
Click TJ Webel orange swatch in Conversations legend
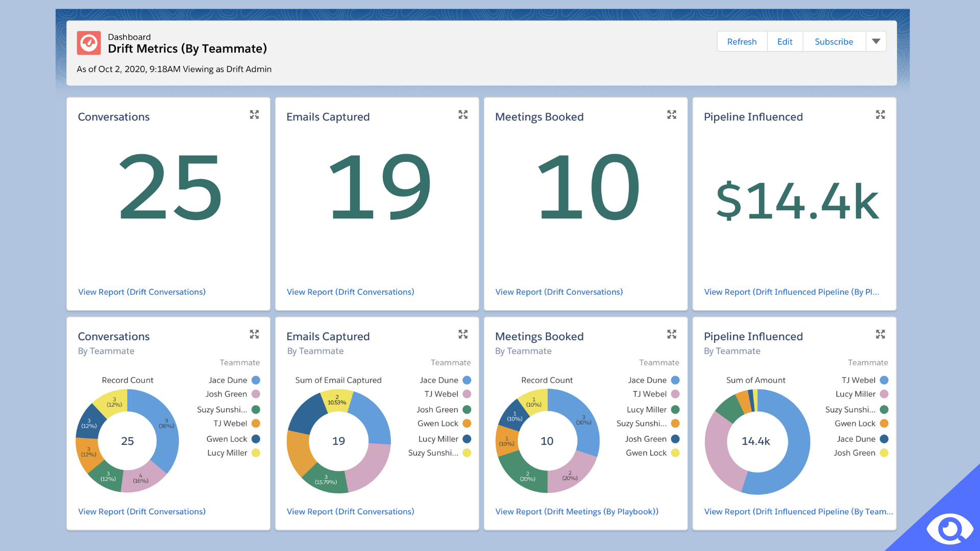(x=256, y=423)
